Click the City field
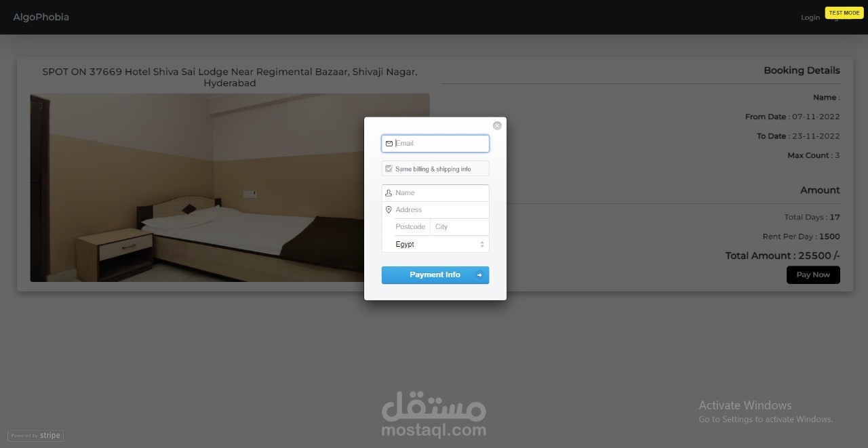 (460, 227)
